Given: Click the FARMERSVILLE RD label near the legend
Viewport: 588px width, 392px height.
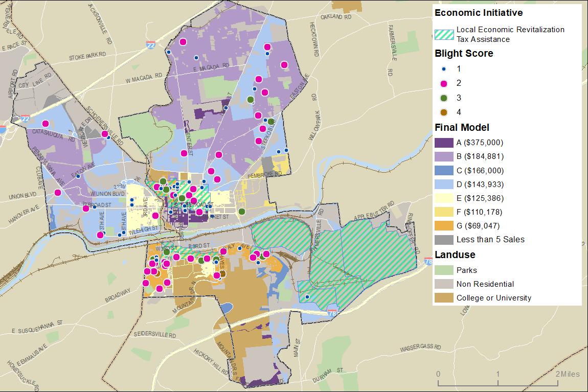Looking at the screenshot, I should [x=392, y=51].
